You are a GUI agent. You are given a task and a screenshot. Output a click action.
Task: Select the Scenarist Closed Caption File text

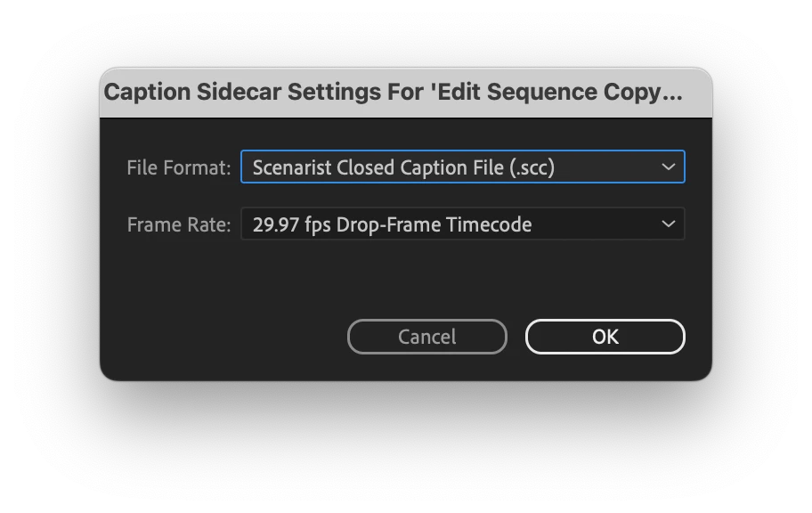(x=403, y=167)
